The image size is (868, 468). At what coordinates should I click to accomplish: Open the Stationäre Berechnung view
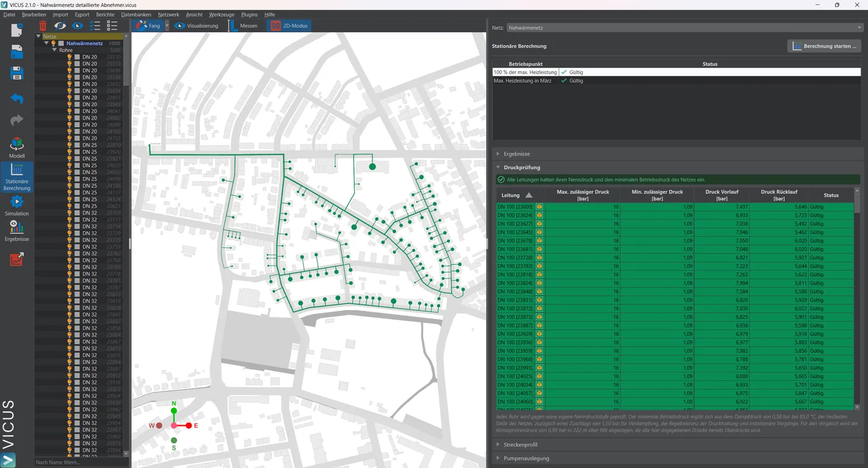click(17, 177)
